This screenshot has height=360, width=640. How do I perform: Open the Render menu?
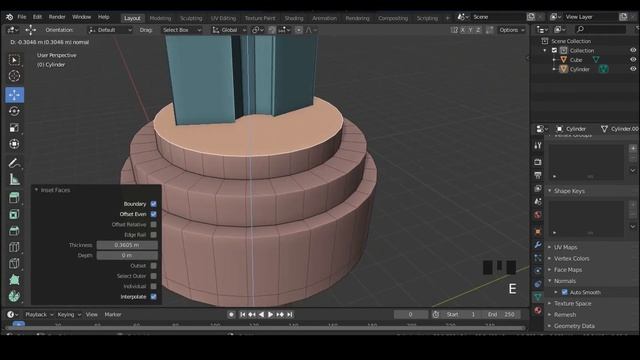(x=57, y=17)
